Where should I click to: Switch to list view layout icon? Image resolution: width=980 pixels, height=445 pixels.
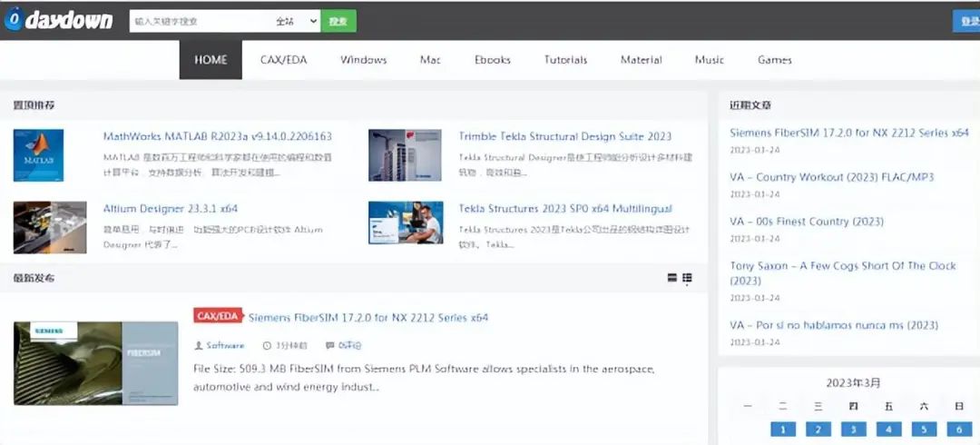tap(672, 278)
